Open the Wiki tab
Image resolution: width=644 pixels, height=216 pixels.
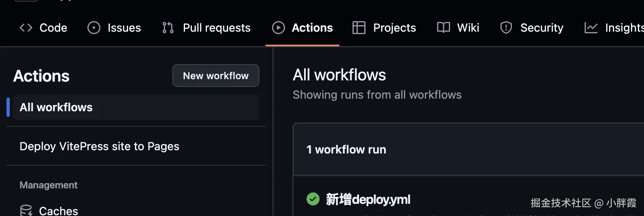point(458,28)
